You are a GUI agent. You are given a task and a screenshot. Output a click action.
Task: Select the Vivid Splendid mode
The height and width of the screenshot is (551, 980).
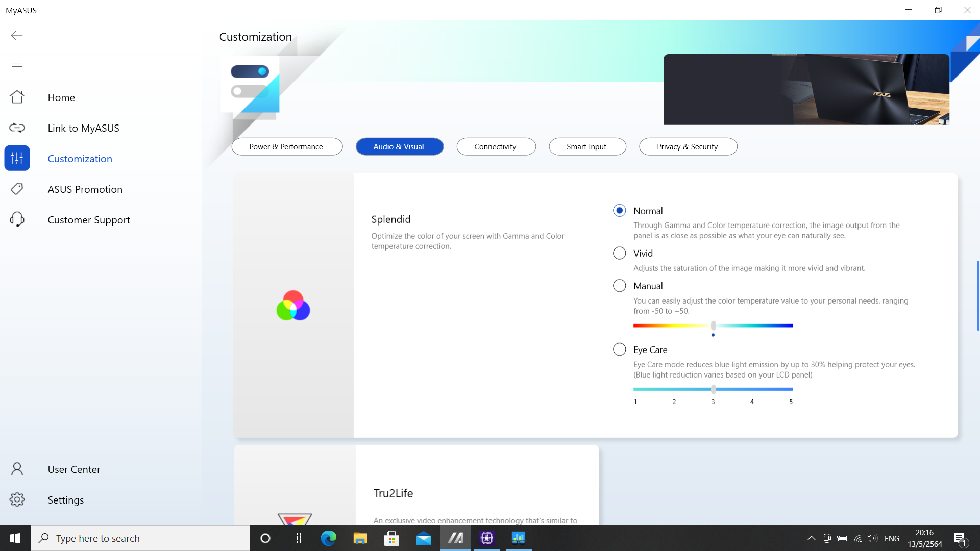click(x=619, y=253)
